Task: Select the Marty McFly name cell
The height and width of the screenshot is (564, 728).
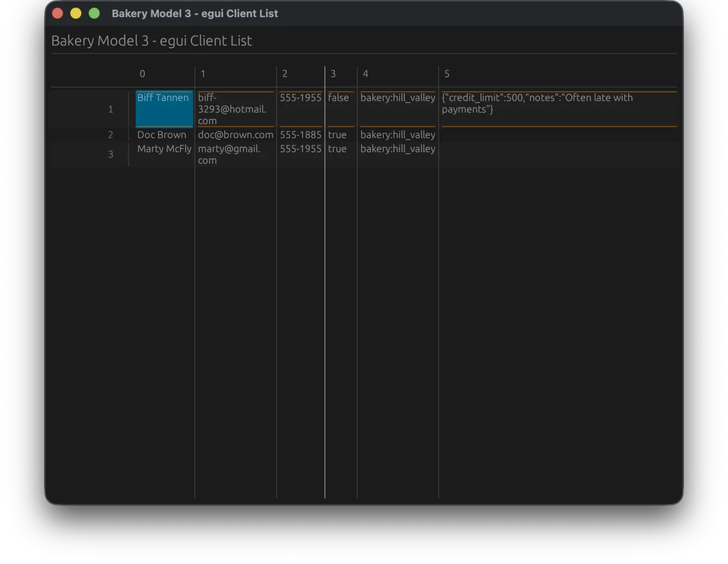Action: pyautogui.click(x=164, y=154)
